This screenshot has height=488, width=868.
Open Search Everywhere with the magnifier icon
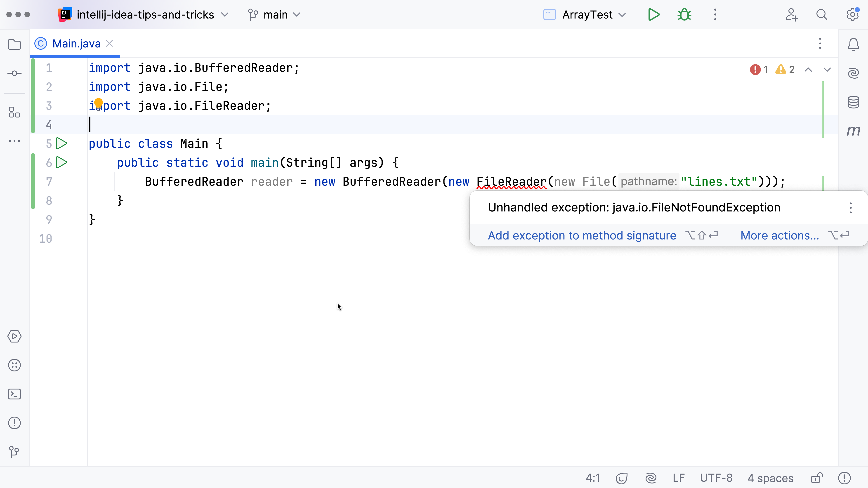point(821,14)
